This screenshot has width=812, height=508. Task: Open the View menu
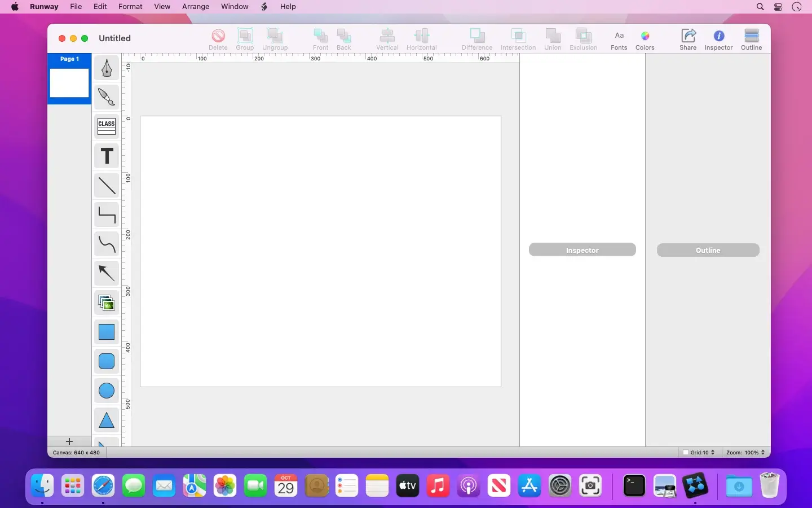[x=162, y=7]
